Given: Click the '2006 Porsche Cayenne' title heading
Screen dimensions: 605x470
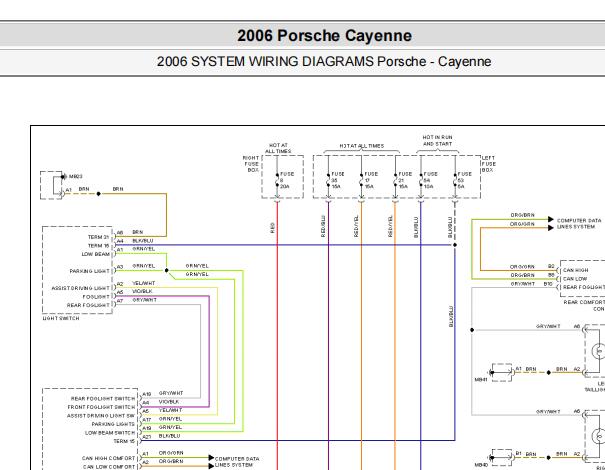Looking at the screenshot, I should [324, 36].
